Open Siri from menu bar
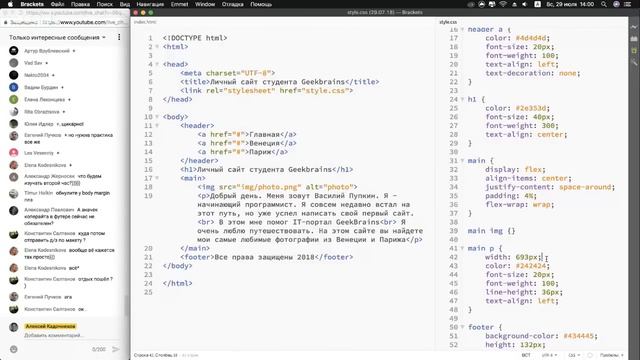Viewport: 640px width, 360px height. [616, 4]
